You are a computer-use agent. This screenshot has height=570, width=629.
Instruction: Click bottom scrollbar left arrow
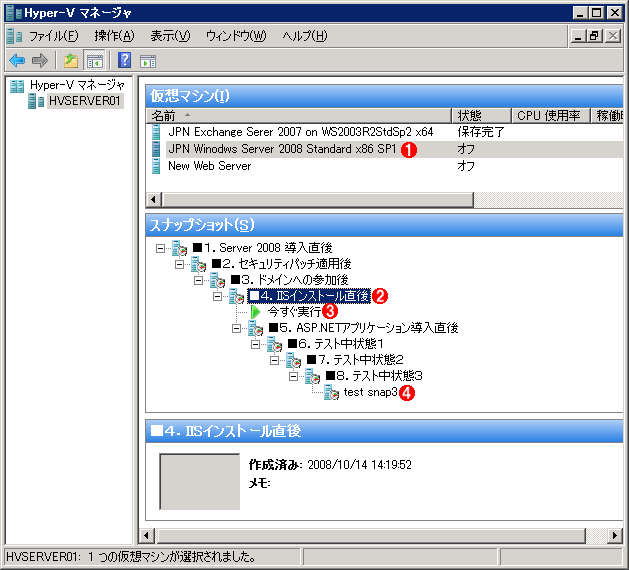tap(146, 536)
